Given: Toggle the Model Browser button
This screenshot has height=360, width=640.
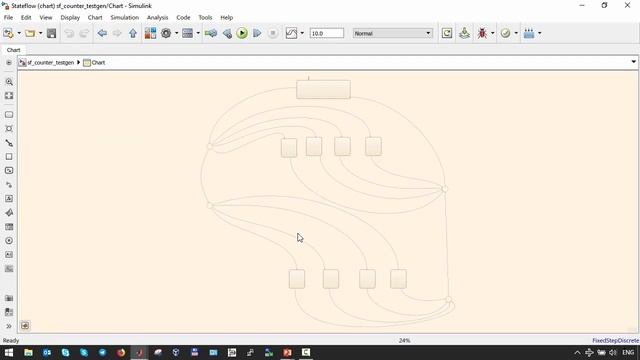Looking at the screenshot, I should [x=25, y=325].
